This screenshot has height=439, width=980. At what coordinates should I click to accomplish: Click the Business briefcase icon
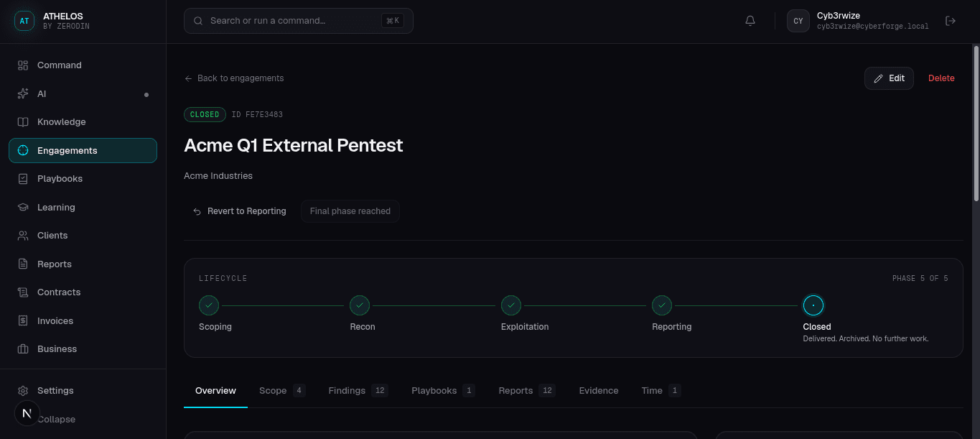(x=23, y=349)
